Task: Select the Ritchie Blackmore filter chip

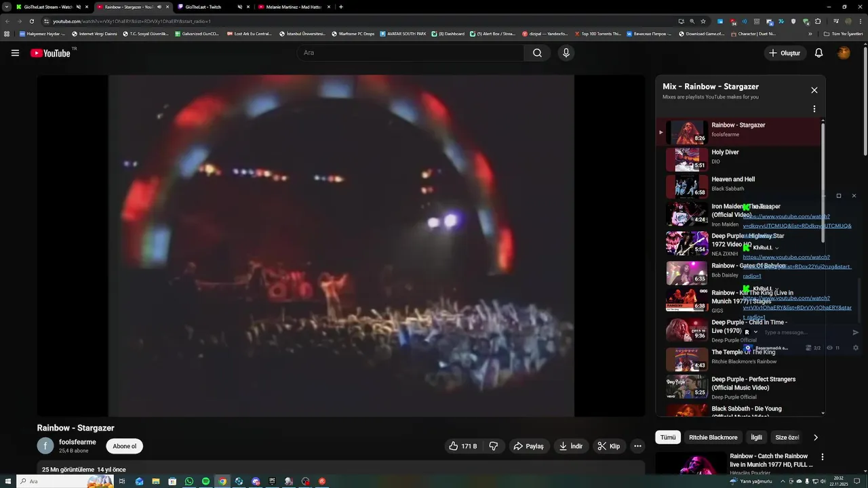Action: [713, 437]
